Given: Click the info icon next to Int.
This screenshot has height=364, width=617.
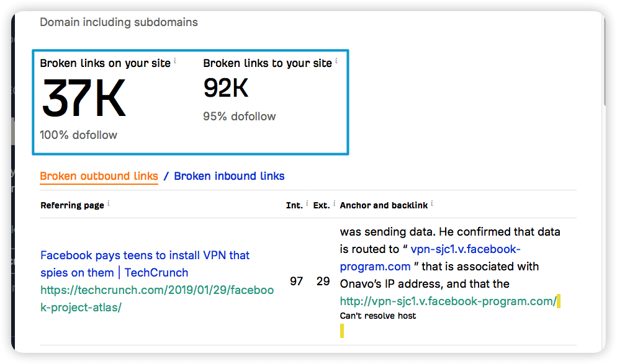Looking at the screenshot, I should pos(307,203).
